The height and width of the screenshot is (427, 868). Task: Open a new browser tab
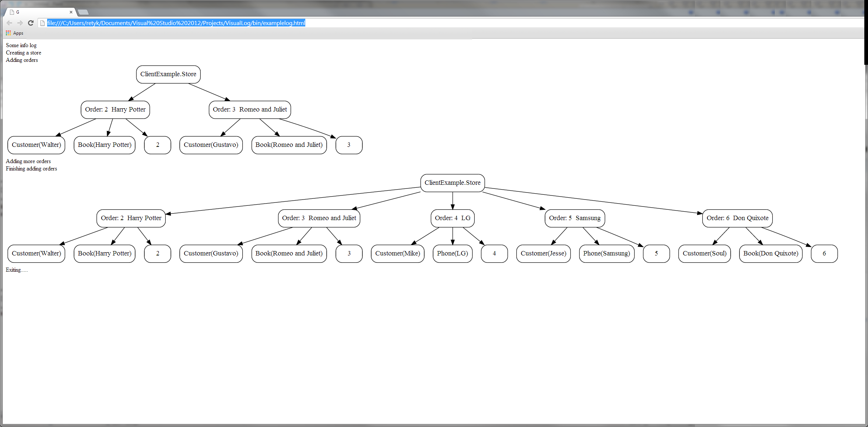pos(84,12)
